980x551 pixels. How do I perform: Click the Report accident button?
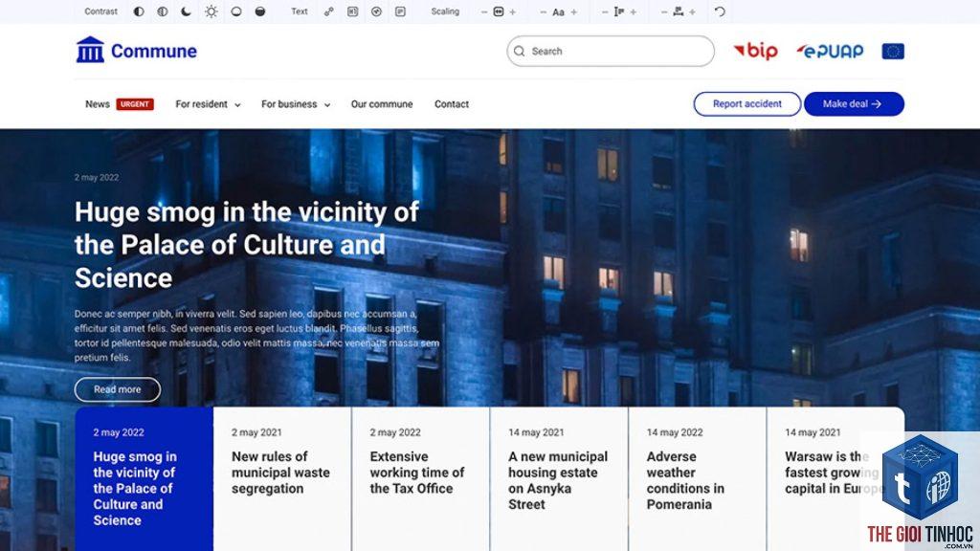(x=746, y=103)
